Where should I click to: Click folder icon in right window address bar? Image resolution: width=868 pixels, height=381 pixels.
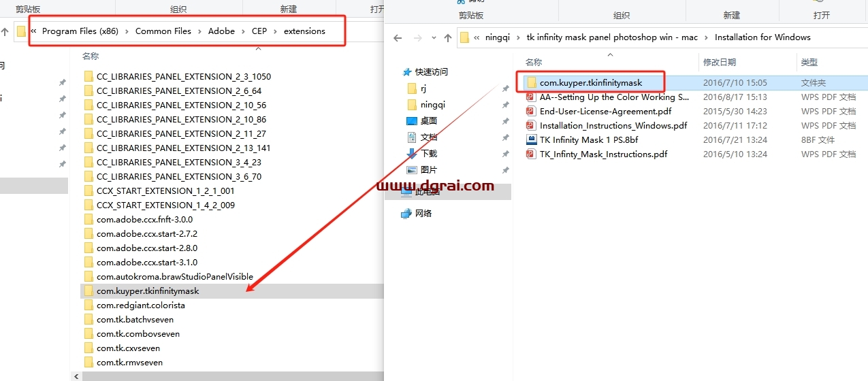pyautogui.click(x=465, y=37)
